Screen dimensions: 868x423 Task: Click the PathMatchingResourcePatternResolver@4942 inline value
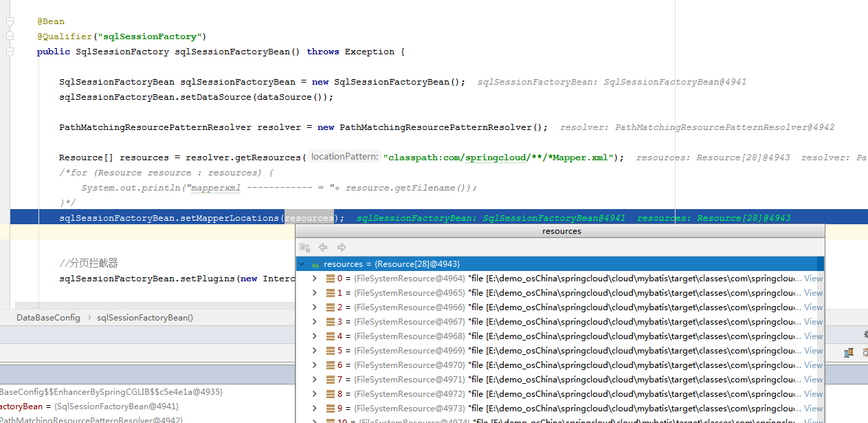[x=724, y=127]
